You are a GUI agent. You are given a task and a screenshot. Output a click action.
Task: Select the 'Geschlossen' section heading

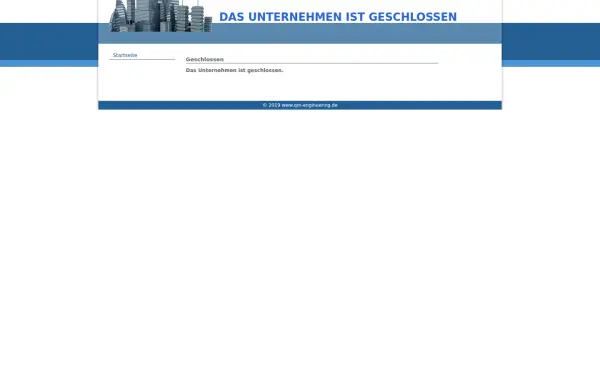click(x=205, y=59)
